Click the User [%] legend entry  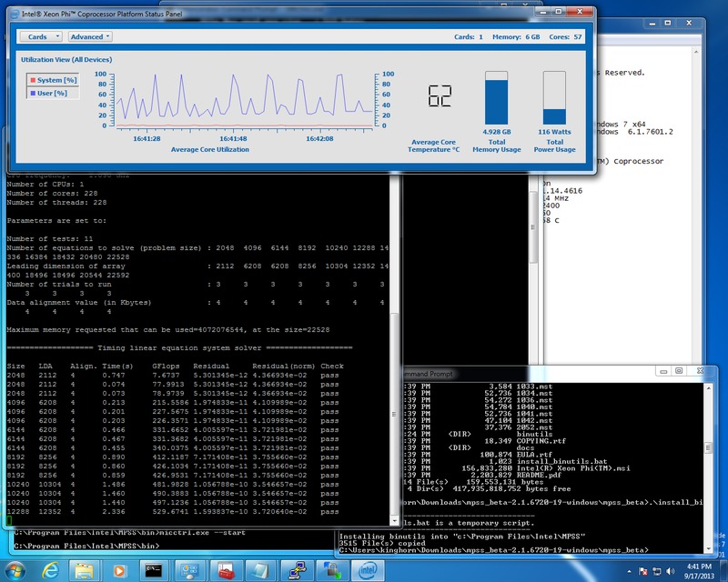50,93
